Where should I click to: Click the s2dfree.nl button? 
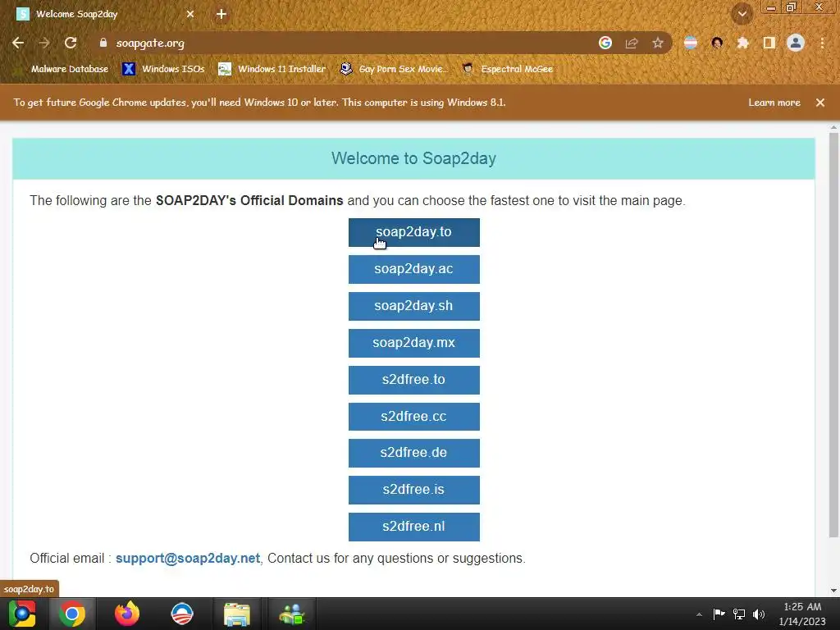(413, 527)
